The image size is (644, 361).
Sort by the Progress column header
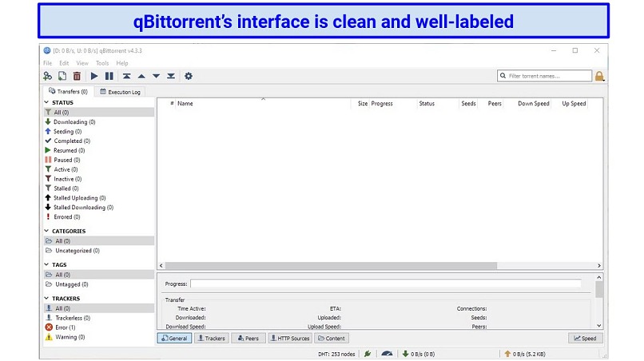393,104
